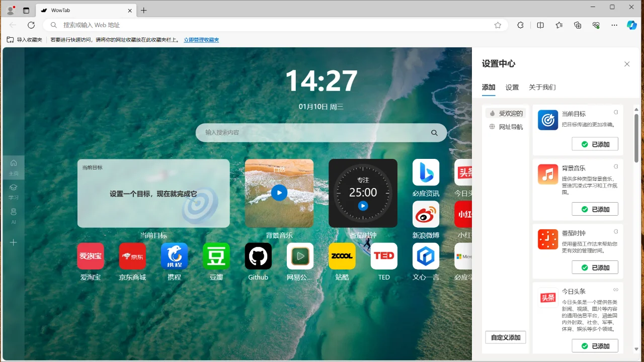Click the 立即管理收藏夹 link
644x362 pixels.
(201, 40)
